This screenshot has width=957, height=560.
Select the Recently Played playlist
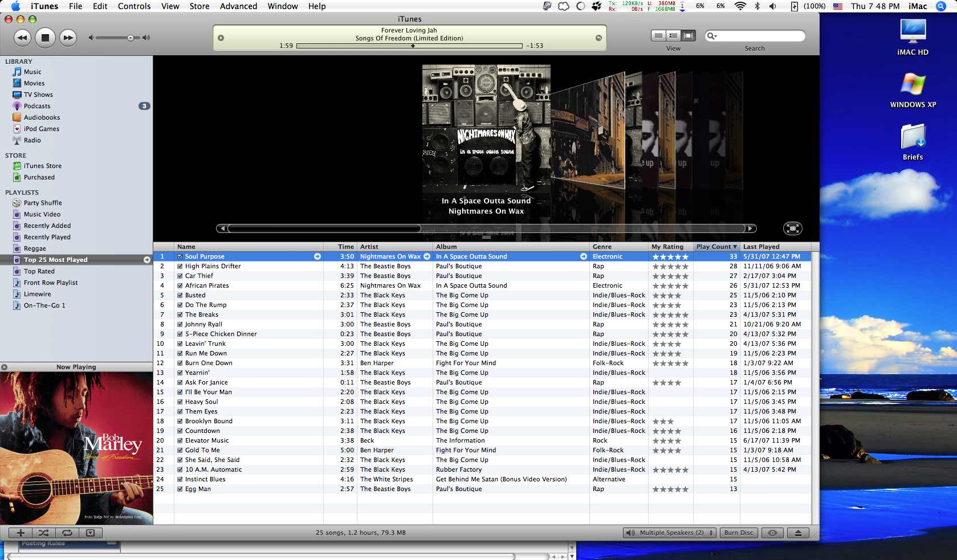click(x=47, y=237)
